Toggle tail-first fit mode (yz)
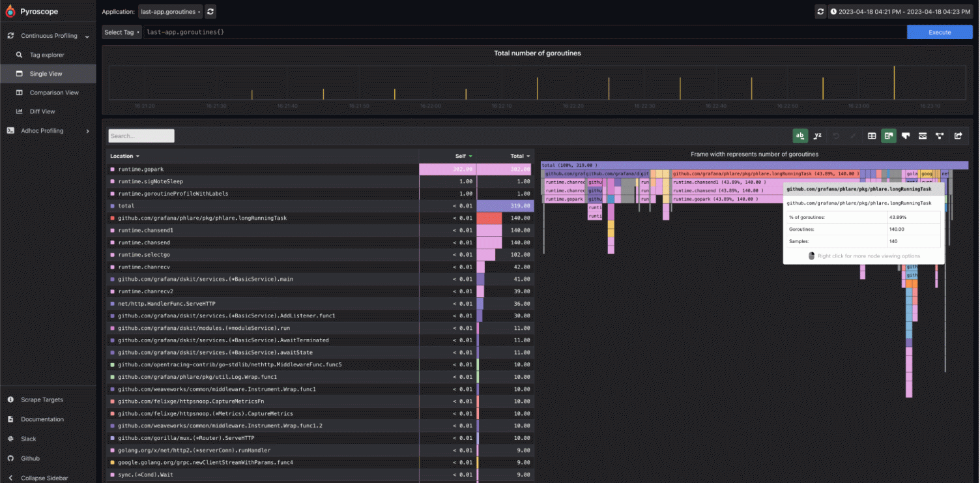 [818, 136]
